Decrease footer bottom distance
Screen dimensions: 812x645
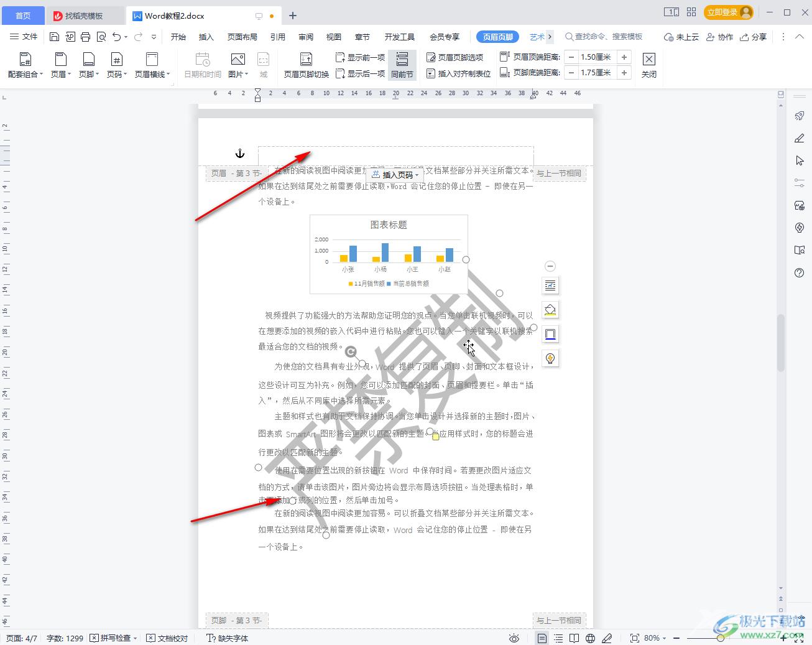(x=571, y=73)
